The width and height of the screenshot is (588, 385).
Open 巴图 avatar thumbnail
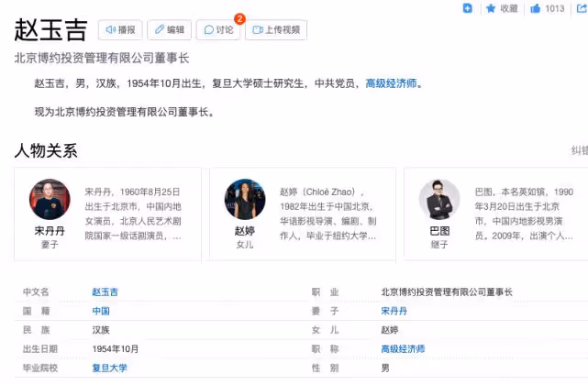[439, 199]
